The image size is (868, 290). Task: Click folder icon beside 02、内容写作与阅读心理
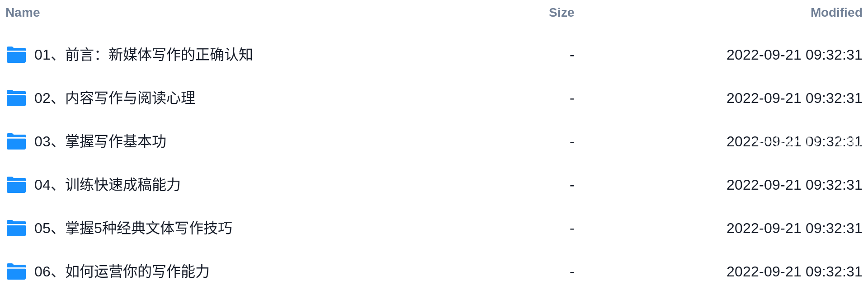16,98
